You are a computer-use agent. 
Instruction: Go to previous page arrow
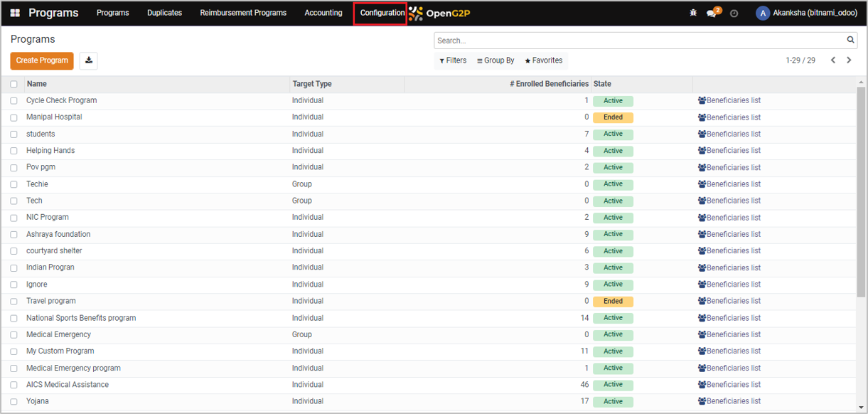pyautogui.click(x=833, y=60)
